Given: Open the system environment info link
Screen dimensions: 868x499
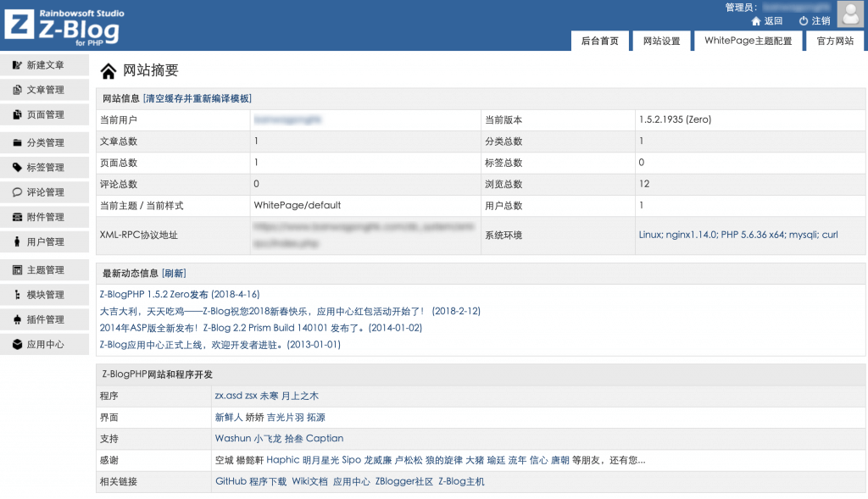Looking at the screenshot, I should click(x=738, y=235).
